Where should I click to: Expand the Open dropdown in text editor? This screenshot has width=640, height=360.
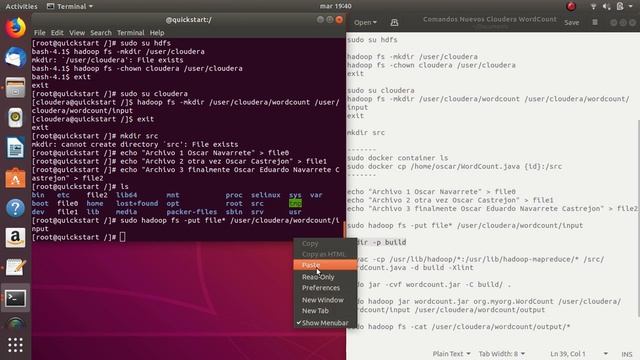[365, 23]
